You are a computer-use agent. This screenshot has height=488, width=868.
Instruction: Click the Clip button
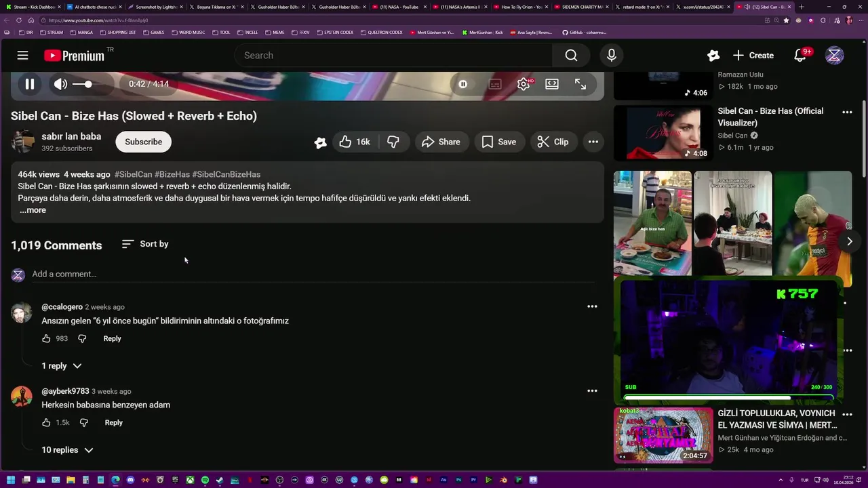click(x=553, y=142)
